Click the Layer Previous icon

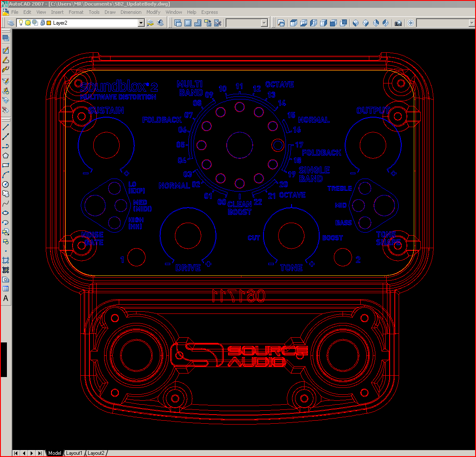coord(160,23)
